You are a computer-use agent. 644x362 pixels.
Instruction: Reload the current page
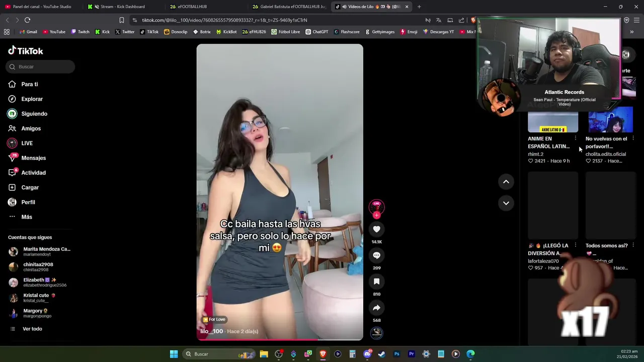coord(27,20)
